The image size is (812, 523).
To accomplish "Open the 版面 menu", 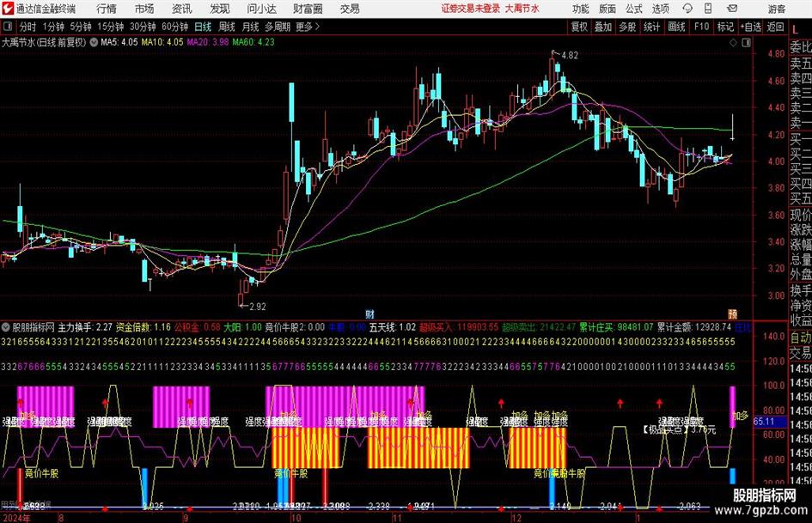I will click(x=607, y=9).
